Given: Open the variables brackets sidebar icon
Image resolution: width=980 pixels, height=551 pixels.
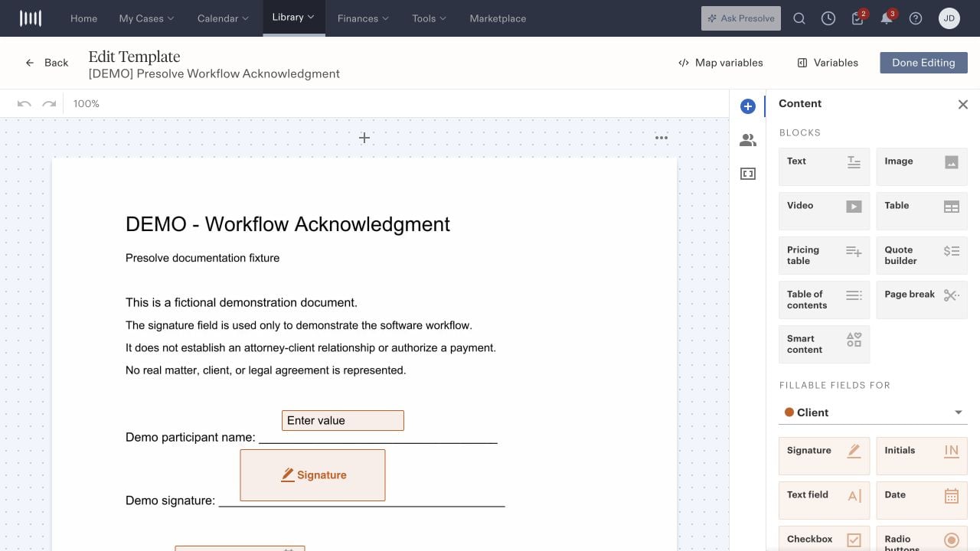Looking at the screenshot, I should (x=748, y=174).
